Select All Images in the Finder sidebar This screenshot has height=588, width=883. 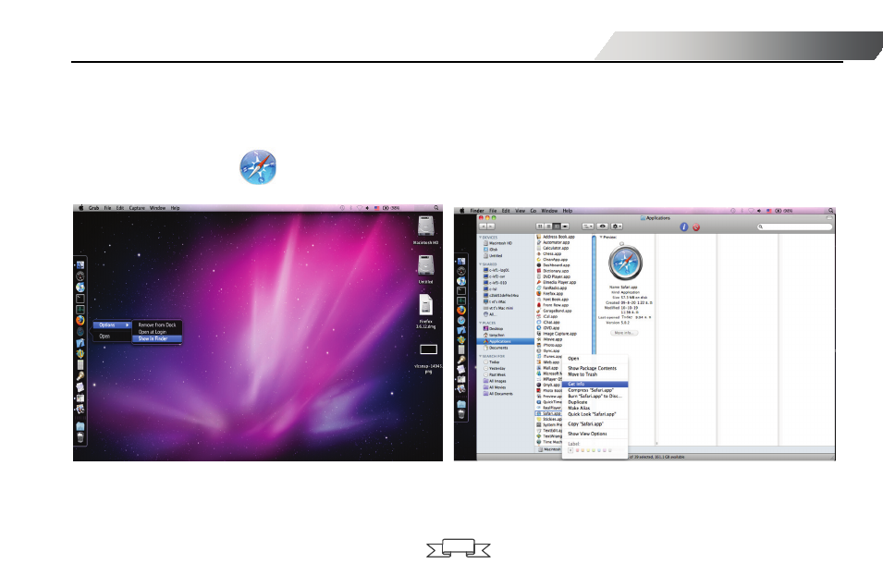496,381
